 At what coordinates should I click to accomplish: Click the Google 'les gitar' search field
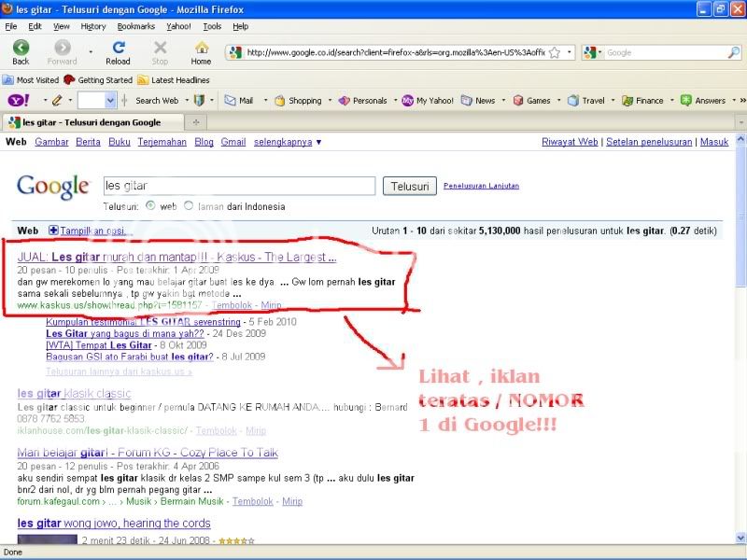tap(240, 186)
